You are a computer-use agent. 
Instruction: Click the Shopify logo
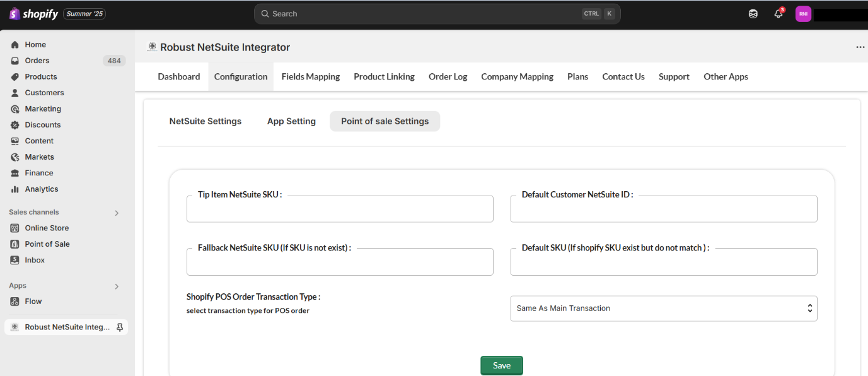[x=33, y=14]
